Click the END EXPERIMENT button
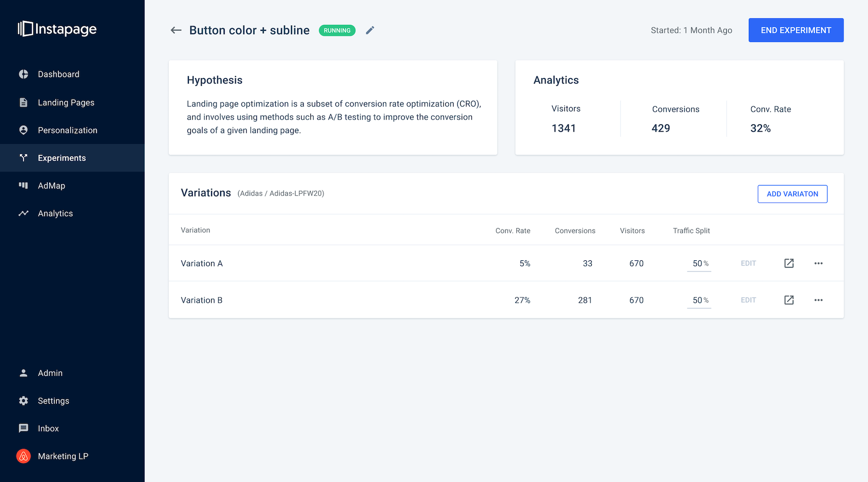Viewport: 868px width, 482px height. click(x=796, y=30)
